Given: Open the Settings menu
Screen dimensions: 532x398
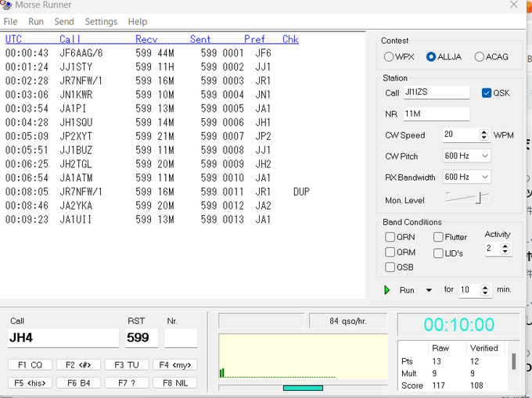Looking at the screenshot, I should coord(101,22).
